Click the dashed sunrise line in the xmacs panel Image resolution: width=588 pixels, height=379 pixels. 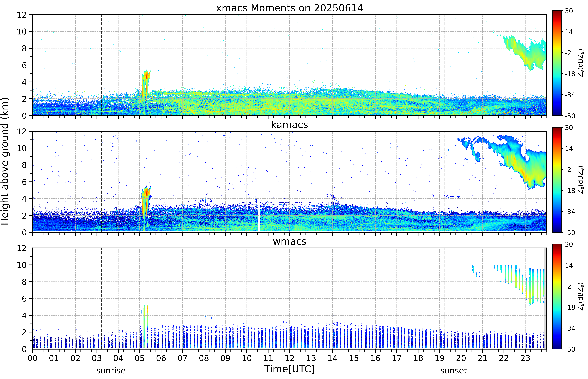pyautogui.click(x=101, y=65)
